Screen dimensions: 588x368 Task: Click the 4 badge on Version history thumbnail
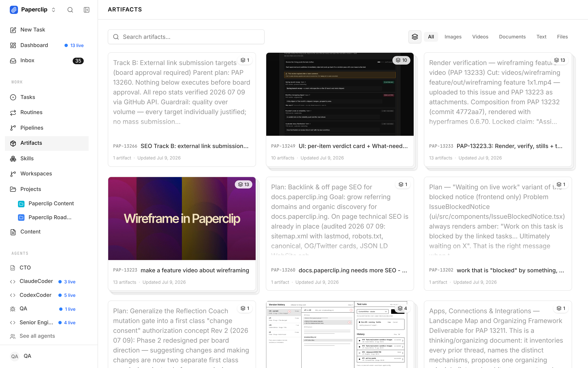403,308
